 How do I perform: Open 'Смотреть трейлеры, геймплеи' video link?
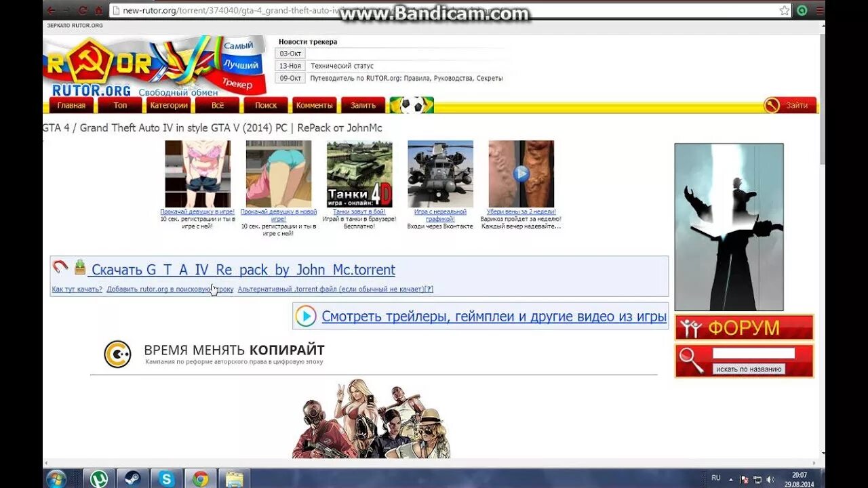(494, 317)
